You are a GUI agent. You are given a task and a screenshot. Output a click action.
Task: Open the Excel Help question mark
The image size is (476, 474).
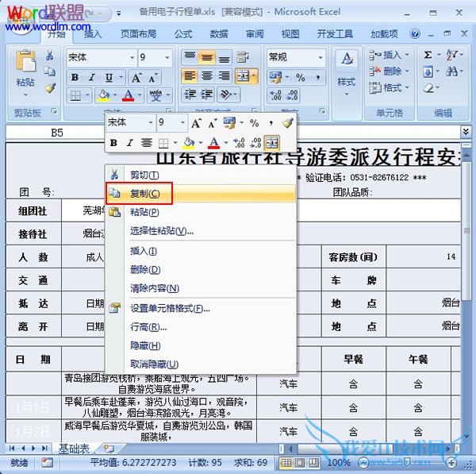click(415, 33)
